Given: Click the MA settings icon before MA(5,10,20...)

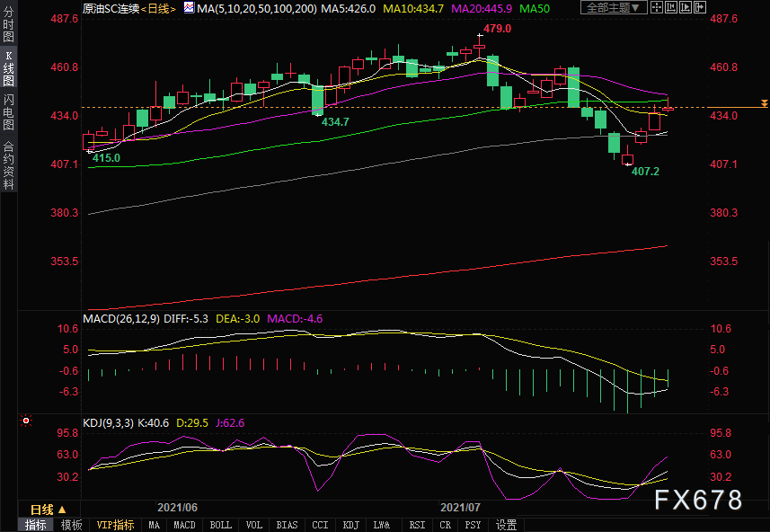Looking at the screenshot, I should pyautogui.click(x=189, y=7).
